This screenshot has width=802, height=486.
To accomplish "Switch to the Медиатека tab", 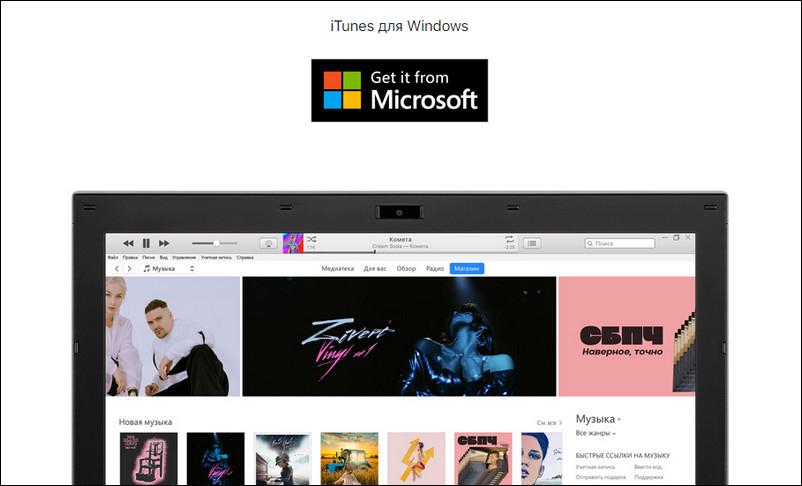I will click(338, 269).
